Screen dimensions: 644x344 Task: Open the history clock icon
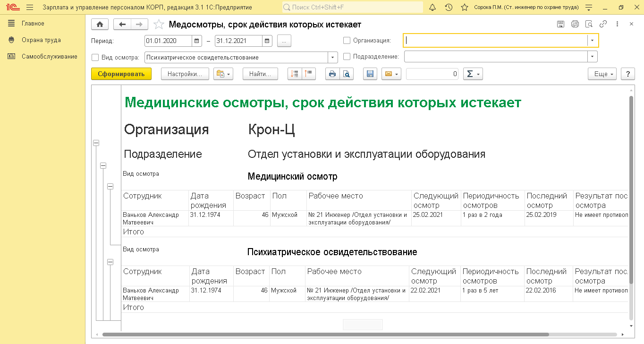click(x=449, y=8)
